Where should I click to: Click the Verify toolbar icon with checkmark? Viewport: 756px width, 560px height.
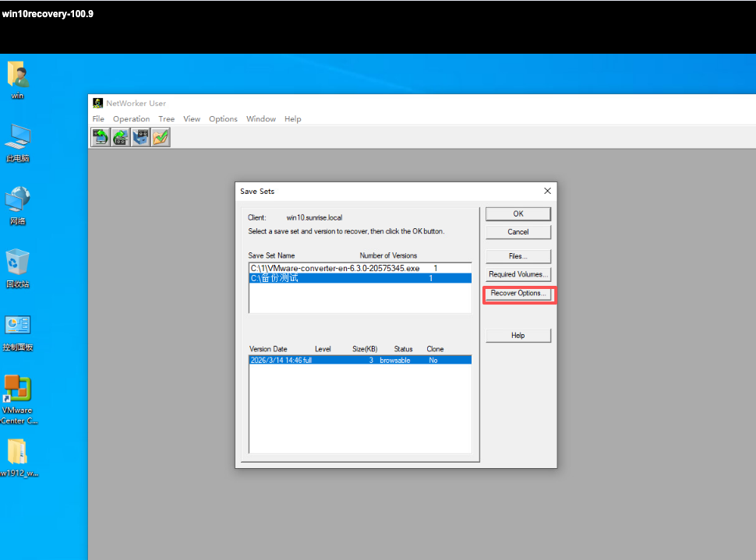161,137
